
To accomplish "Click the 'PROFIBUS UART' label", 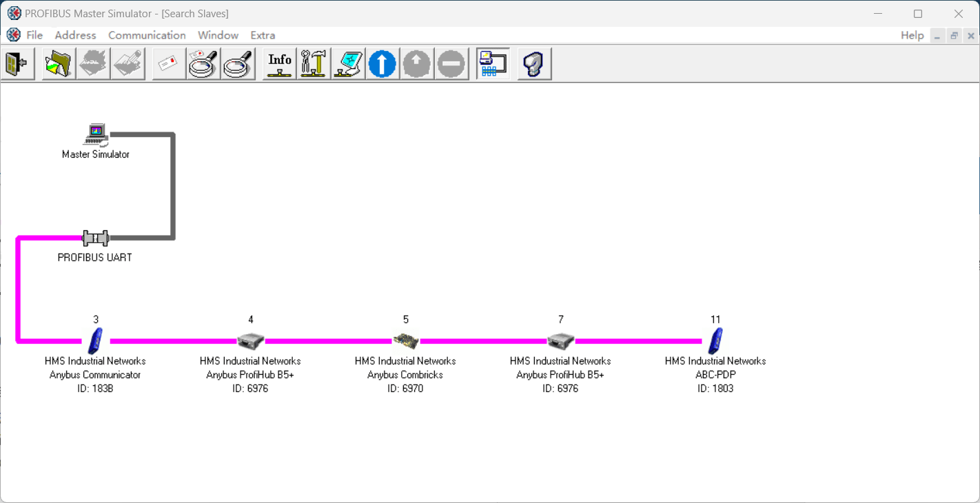I will [x=95, y=258].
